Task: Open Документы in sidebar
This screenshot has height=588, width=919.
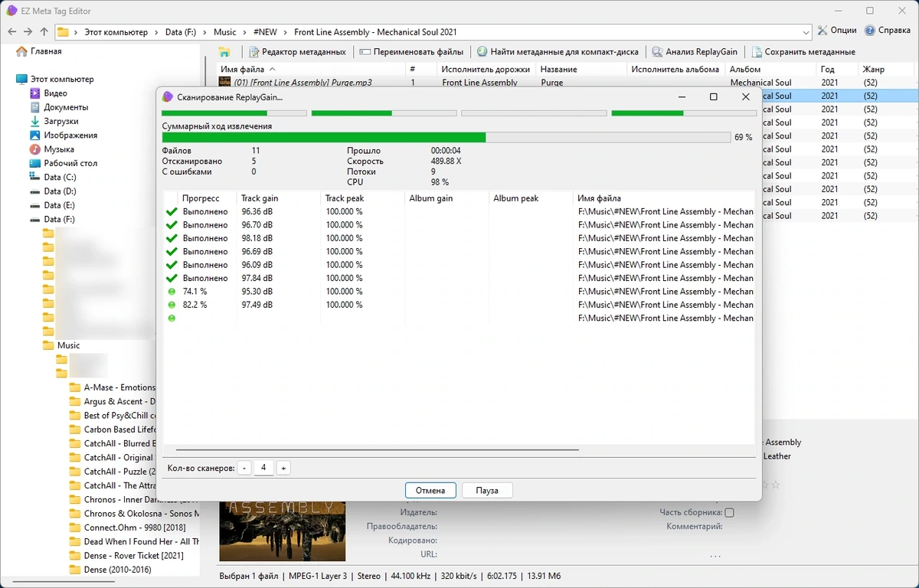Action: point(59,107)
